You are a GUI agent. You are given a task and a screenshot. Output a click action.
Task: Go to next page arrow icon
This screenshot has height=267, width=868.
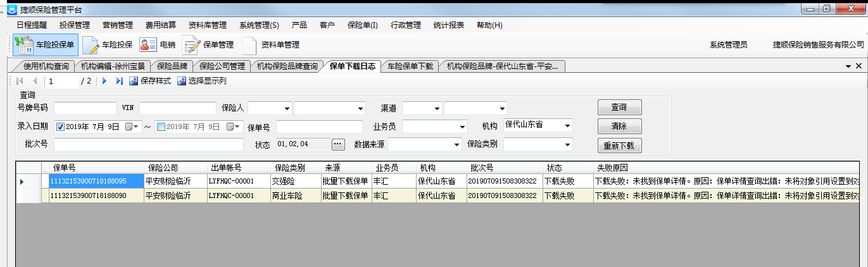[x=104, y=81]
